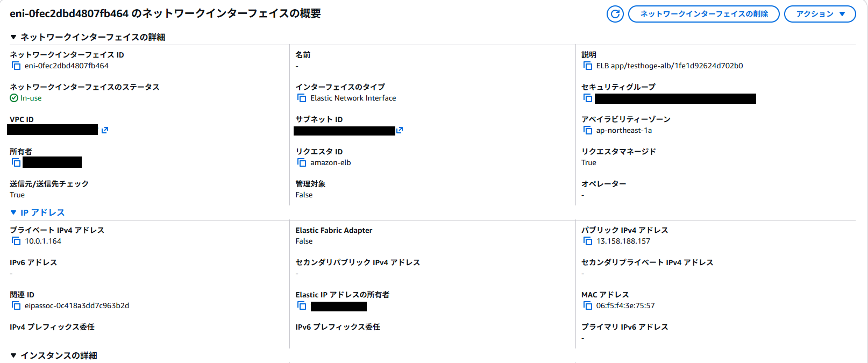Copy the requester ID amazon-elb
This screenshot has width=868, height=363.
click(302, 163)
